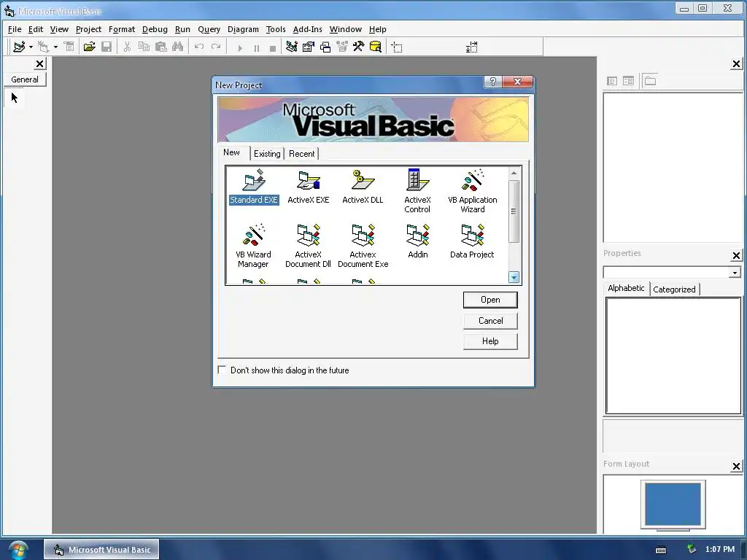Open the Add Form dropdown arrow

(55, 47)
